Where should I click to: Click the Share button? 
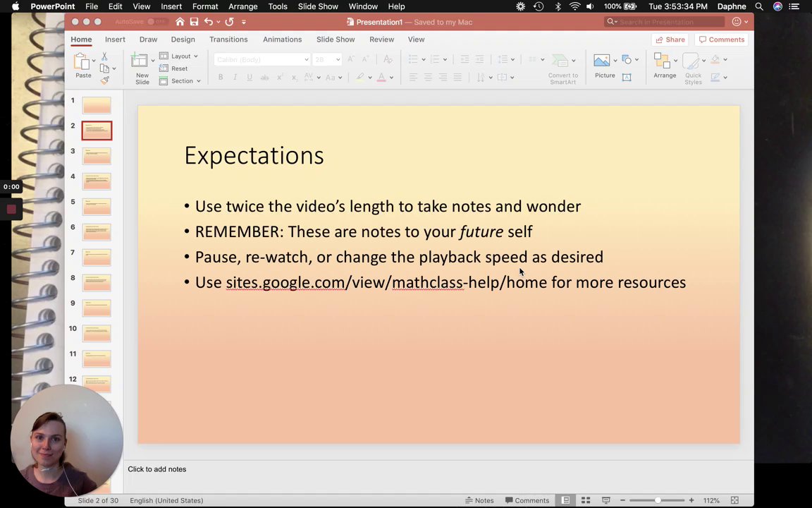tap(670, 40)
